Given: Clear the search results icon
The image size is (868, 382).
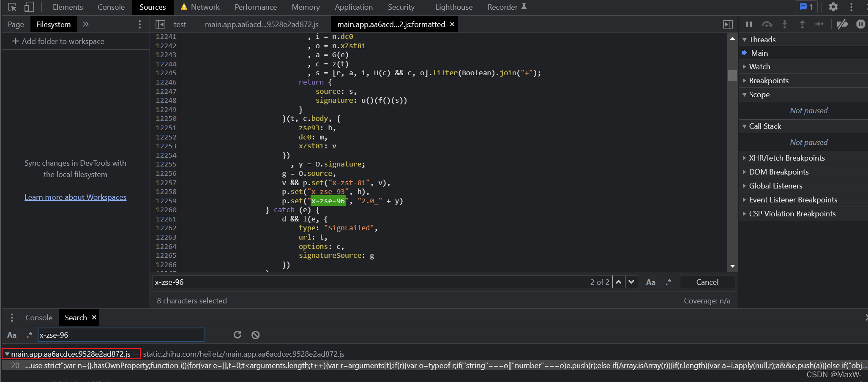Looking at the screenshot, I should click(x=255, y=335).
